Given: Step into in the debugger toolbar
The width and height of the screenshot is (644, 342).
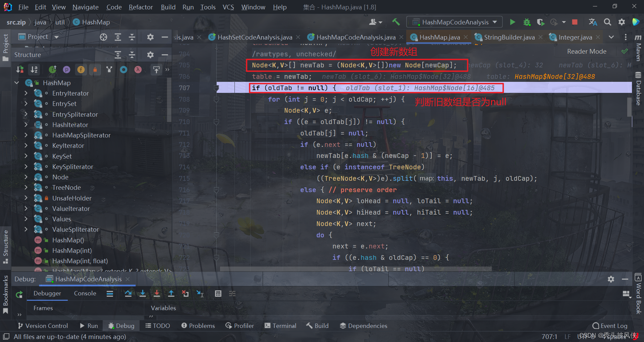Looking at the screenshot, I should (143, 294).
